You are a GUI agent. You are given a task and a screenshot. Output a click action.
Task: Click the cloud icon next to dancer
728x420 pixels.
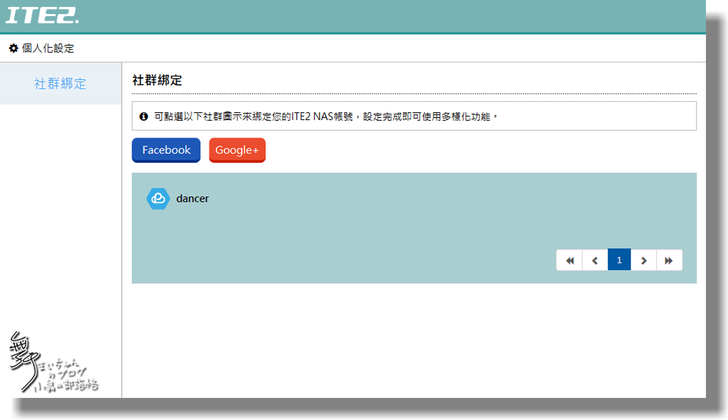click(158, 199)
